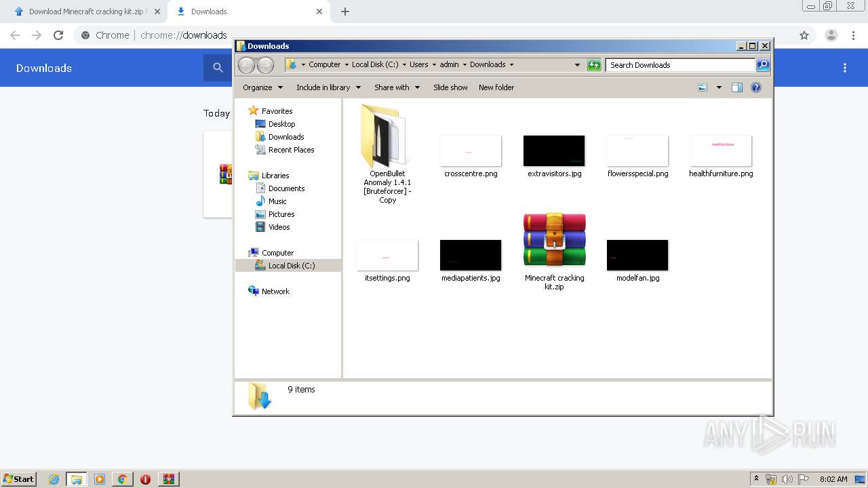Viewport: 868px width, 488px height.
Task: Open the Organize menu
Action: [262, 87]
